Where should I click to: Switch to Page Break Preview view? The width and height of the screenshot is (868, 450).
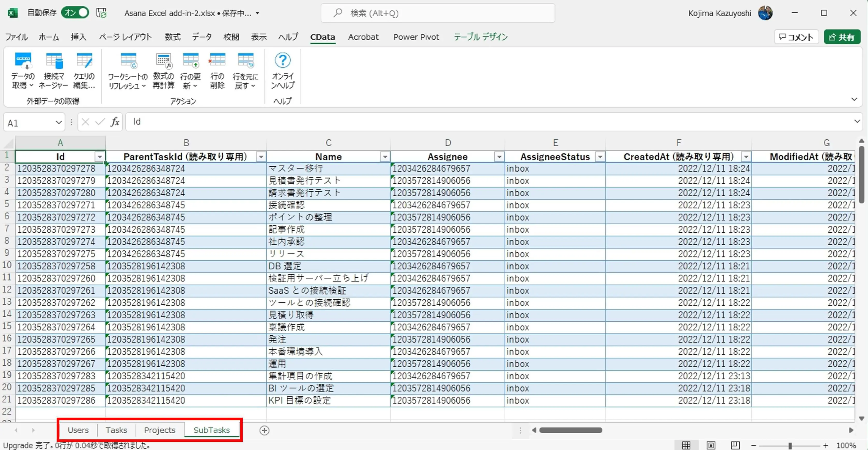[735, 445]
